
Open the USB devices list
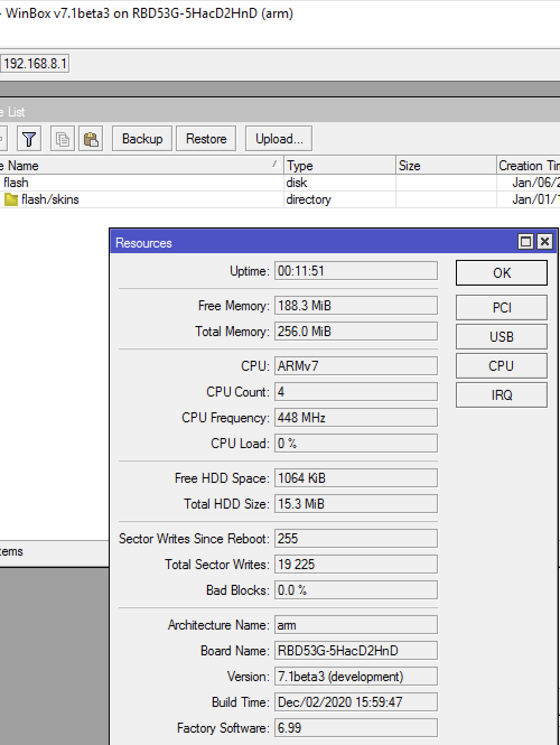(502, 337)
